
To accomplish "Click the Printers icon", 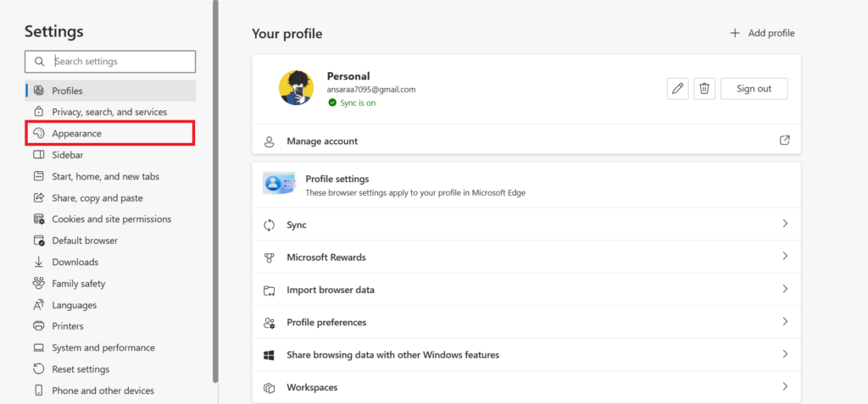I will tap(39, 326).
